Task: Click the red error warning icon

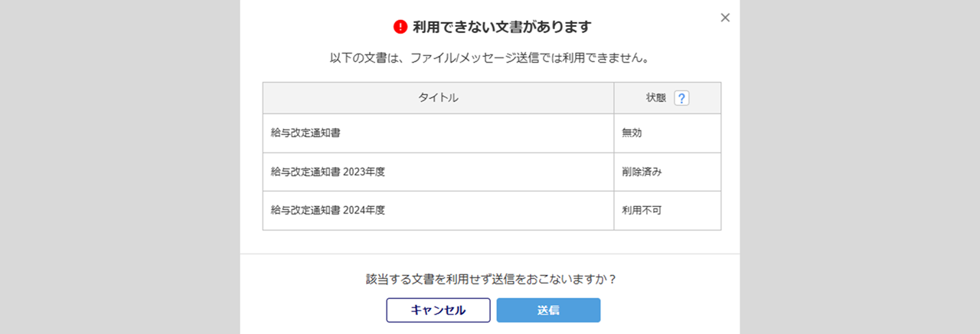Action: click(x=400, y=27)
